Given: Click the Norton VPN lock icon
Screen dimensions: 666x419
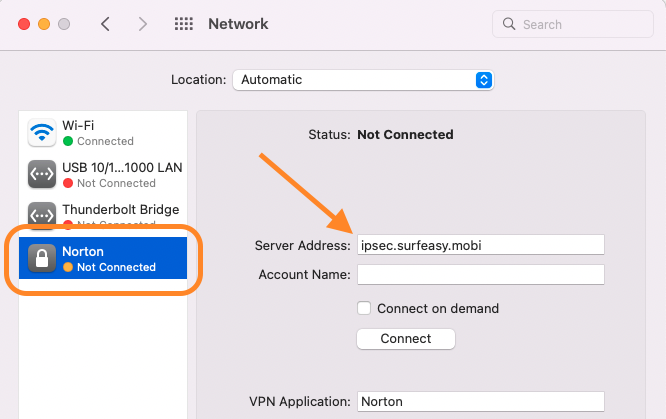Looking at the screenshot, I should pyautogui.click(x=42, y=259).
